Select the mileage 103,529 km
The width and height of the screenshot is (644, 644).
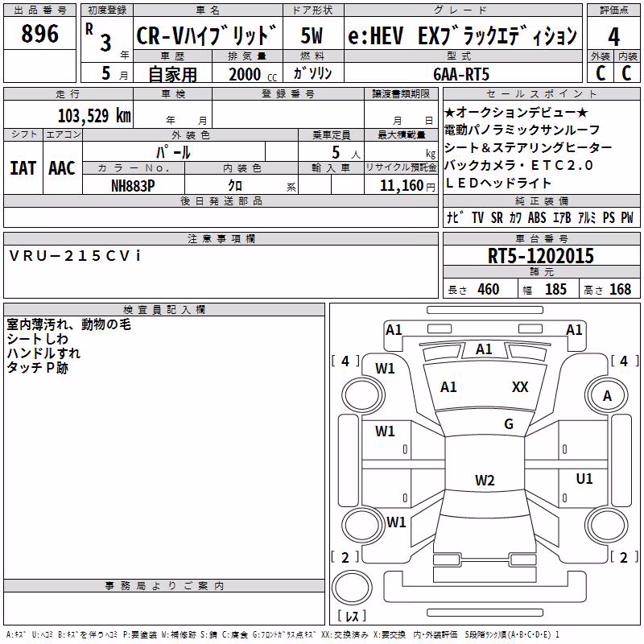point(94,116)
